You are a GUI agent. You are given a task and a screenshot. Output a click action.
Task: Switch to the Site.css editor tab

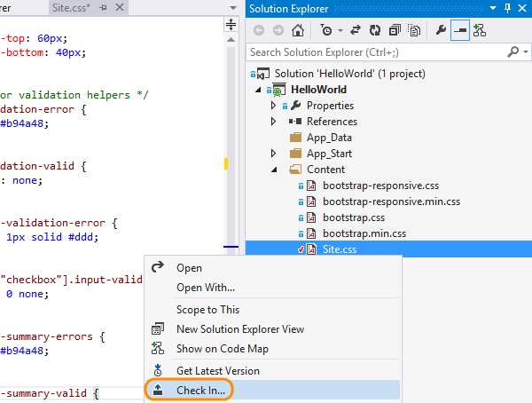[71, 7]
